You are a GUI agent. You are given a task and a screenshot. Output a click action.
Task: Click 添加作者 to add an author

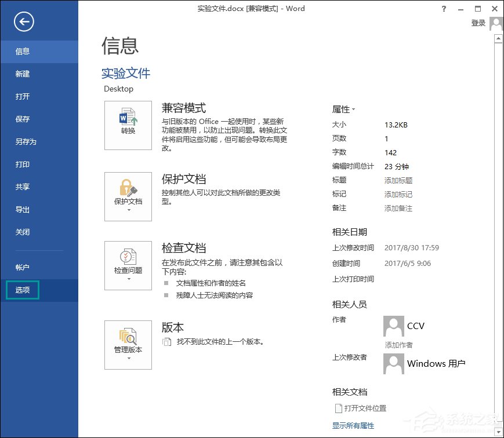click(398, 345)
